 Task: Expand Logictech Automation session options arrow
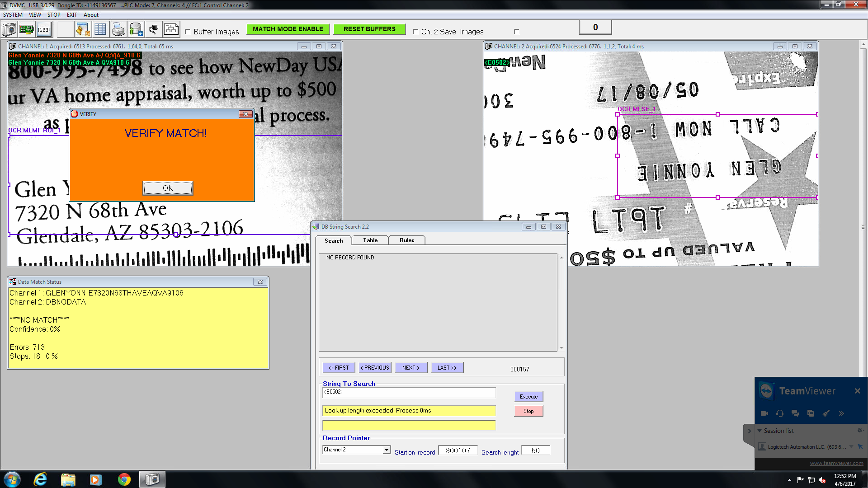pyautogui.click(x=851, y=446)
